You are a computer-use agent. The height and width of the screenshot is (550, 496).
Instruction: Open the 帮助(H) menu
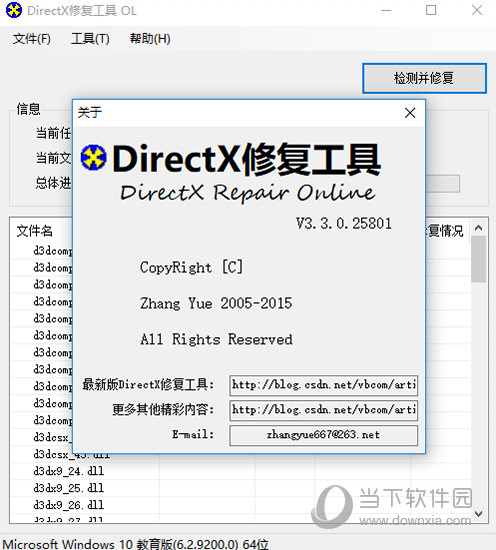click(x=150, y=39)
